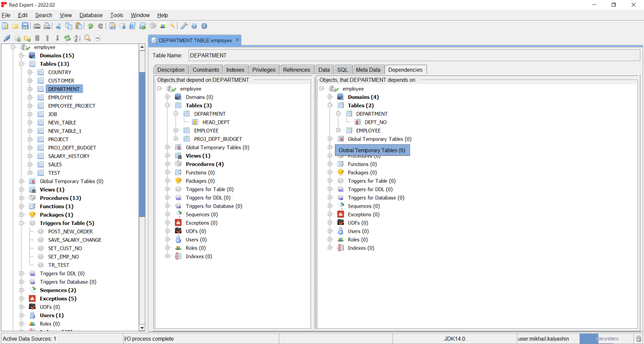The image size is (644, 344).
Task: Click the Cut scissors icon
Action: pos(59,26)
